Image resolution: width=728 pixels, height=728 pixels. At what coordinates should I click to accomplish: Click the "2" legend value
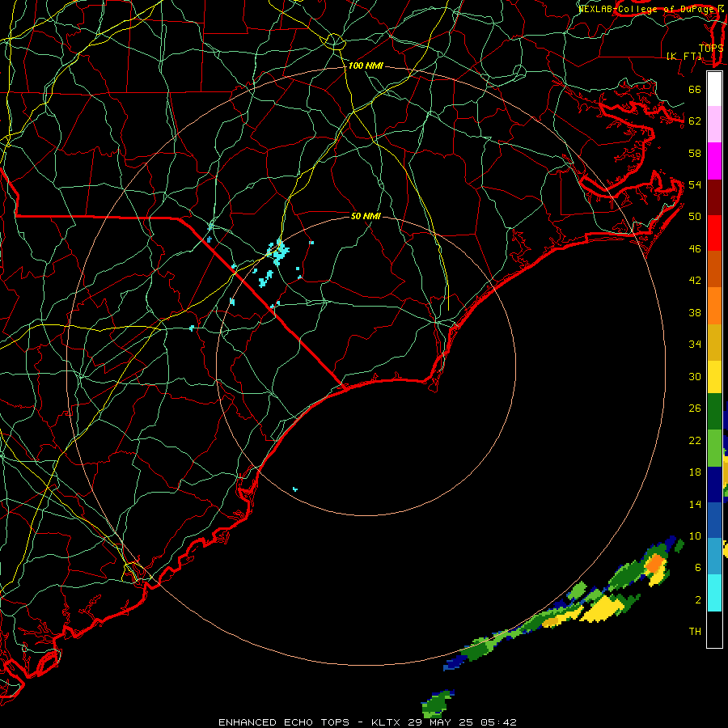click(698, 600)
